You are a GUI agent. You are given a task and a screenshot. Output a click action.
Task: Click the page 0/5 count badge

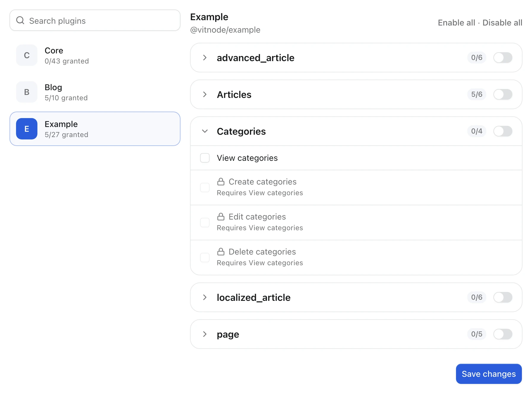[477, 334]
